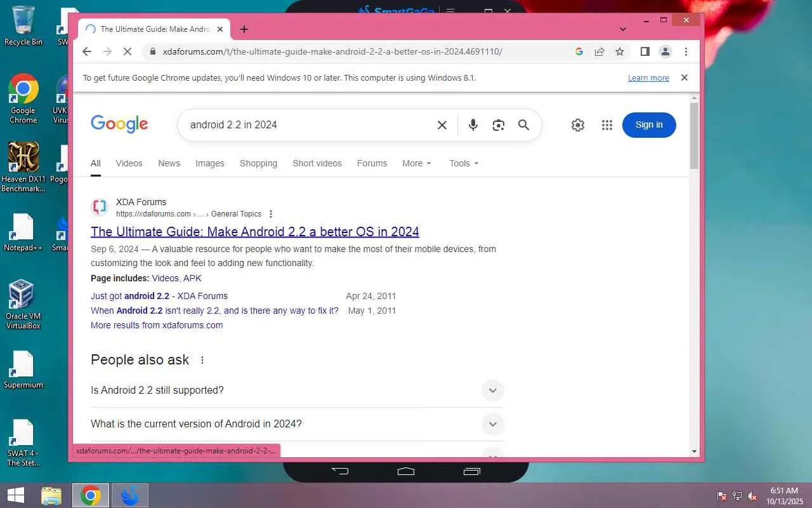Submit the search with magnifier icon
Screen dimensions: 812x508
coord(523,125)
